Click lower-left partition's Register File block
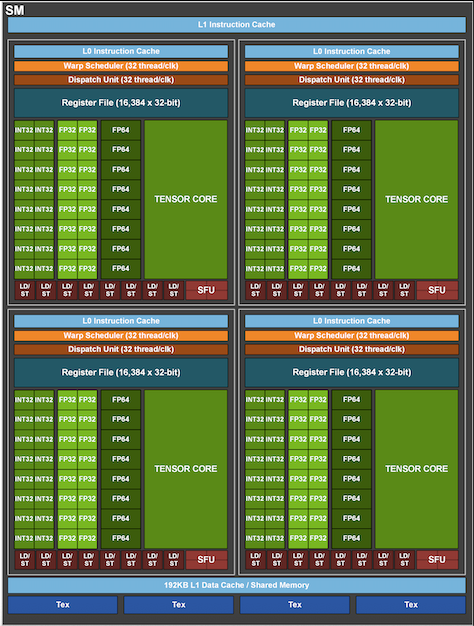 [x=121, y=372]
